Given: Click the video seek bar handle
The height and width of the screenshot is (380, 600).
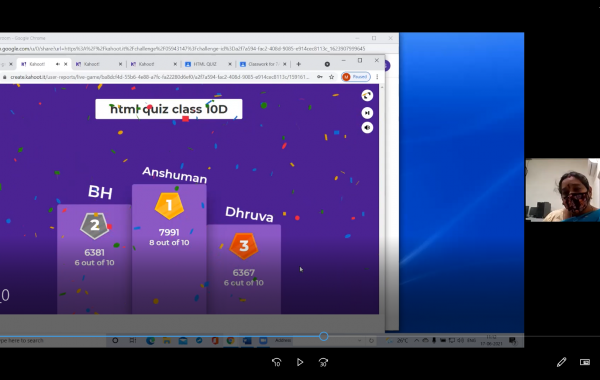Looking at the screenshot, I should pyautogui.click(x=324, y=336).
